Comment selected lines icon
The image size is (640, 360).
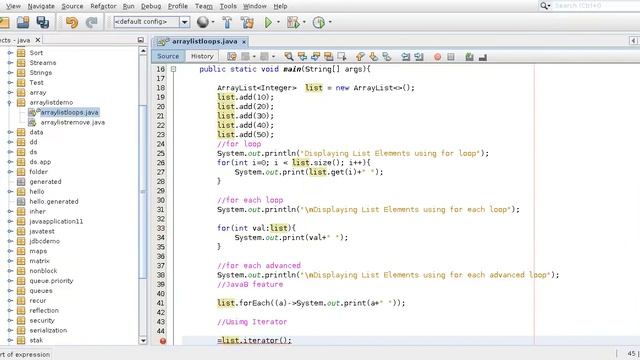tap(469, 57)
